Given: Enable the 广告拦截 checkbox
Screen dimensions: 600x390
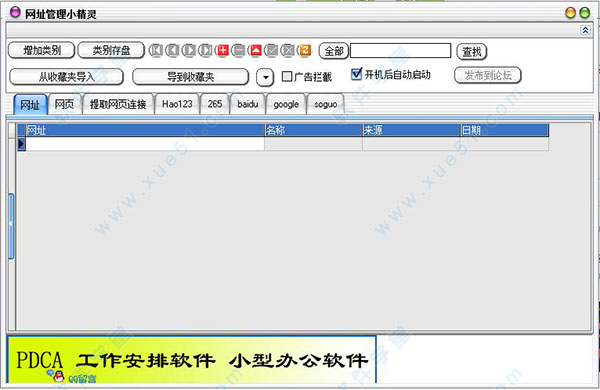Looking at the screenshot, I should [287, 77].
